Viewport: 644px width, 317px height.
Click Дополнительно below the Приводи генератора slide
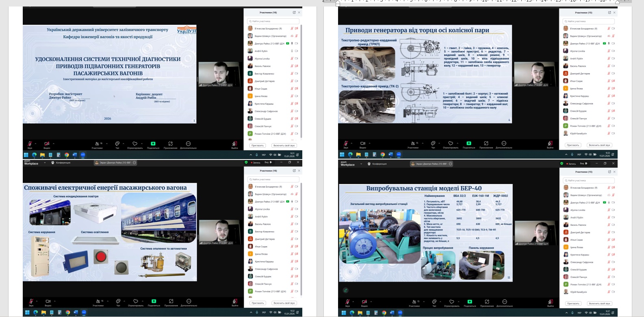click(x=504, y=144)
